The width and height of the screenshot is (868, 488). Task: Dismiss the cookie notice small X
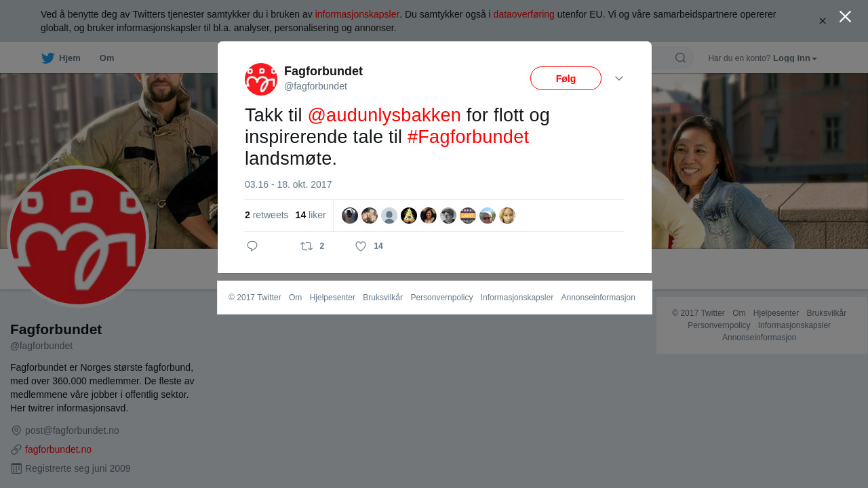point(823,21)
